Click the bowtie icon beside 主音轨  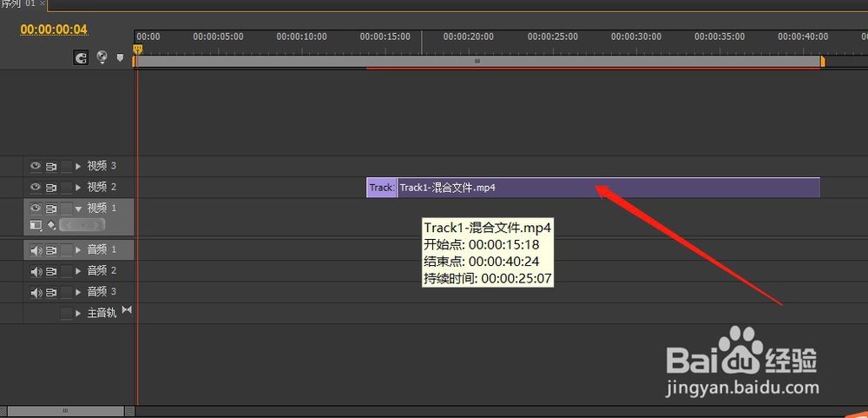pyautogui.click(x=127, y=310)
